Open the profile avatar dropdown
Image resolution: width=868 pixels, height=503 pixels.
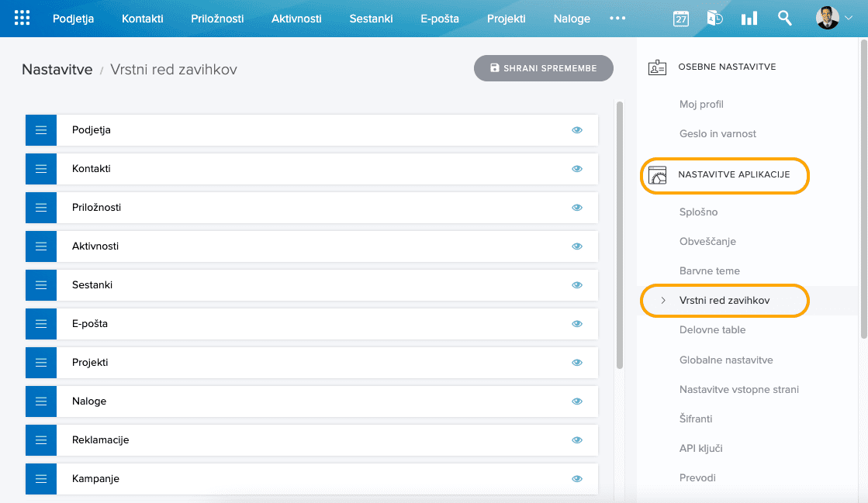(x=828, y=17)
